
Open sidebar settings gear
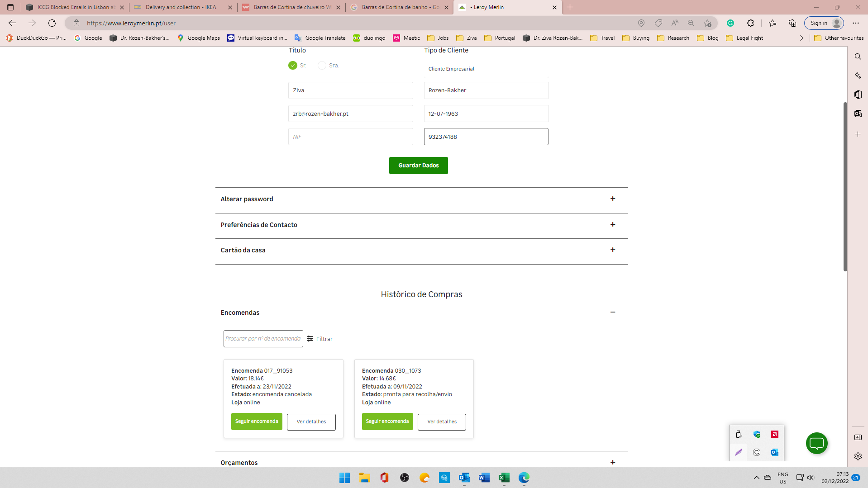pyautogui.click(x=858, y=456)
